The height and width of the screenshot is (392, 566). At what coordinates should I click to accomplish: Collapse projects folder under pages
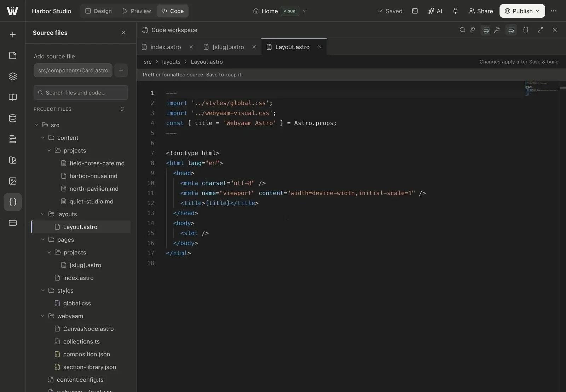click(x=49, y=252)
